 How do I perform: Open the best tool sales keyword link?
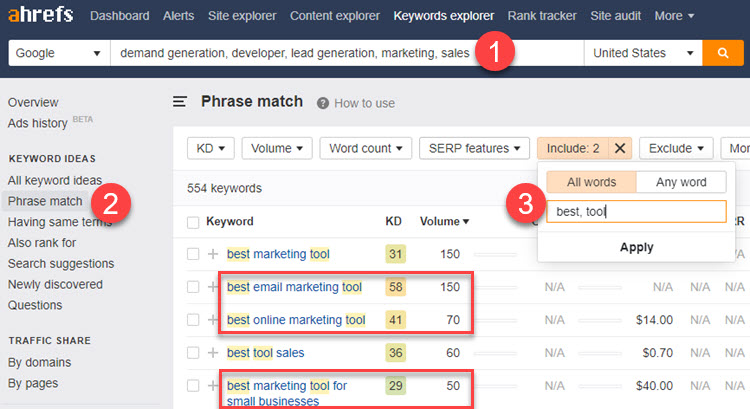point(265,353)
